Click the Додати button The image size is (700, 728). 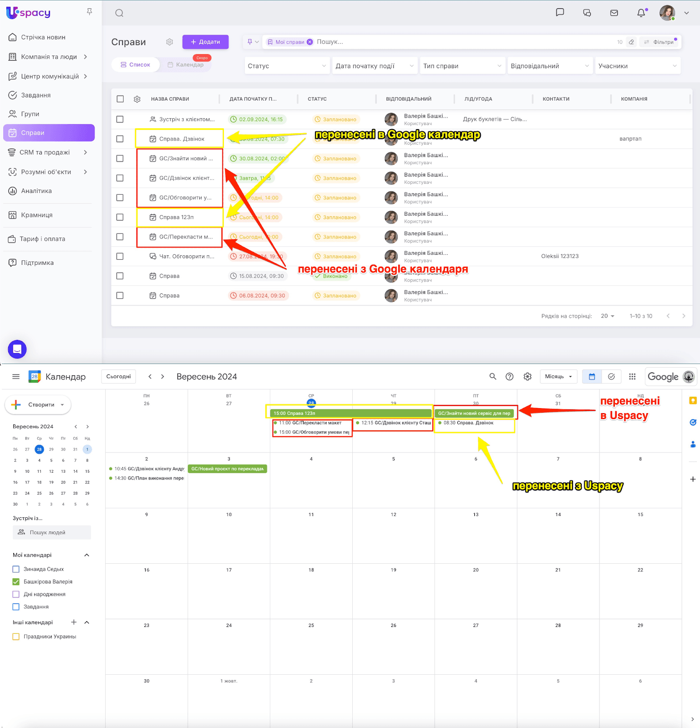205,42
